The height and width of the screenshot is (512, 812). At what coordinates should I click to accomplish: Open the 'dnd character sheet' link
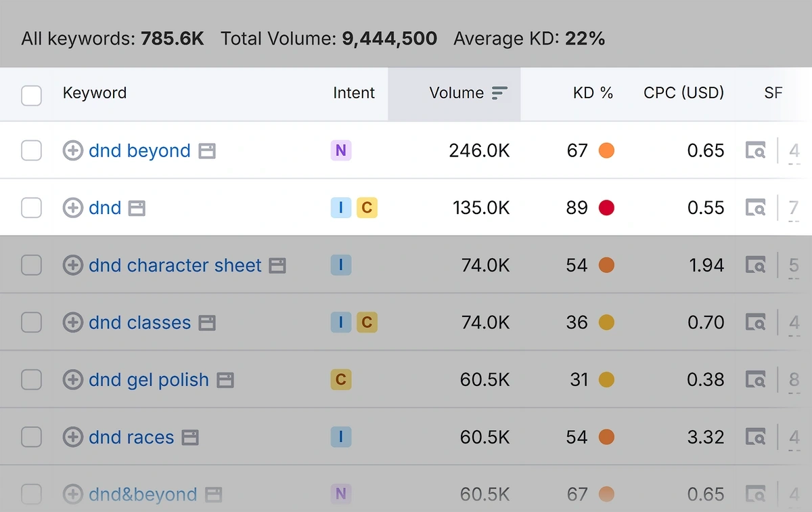pos(175,265)
